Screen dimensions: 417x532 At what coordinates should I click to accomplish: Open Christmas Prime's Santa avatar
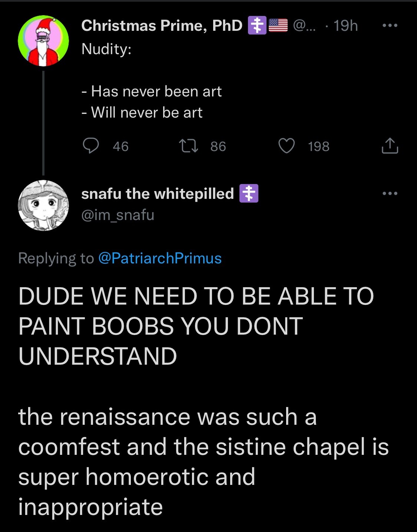point(43,41)
